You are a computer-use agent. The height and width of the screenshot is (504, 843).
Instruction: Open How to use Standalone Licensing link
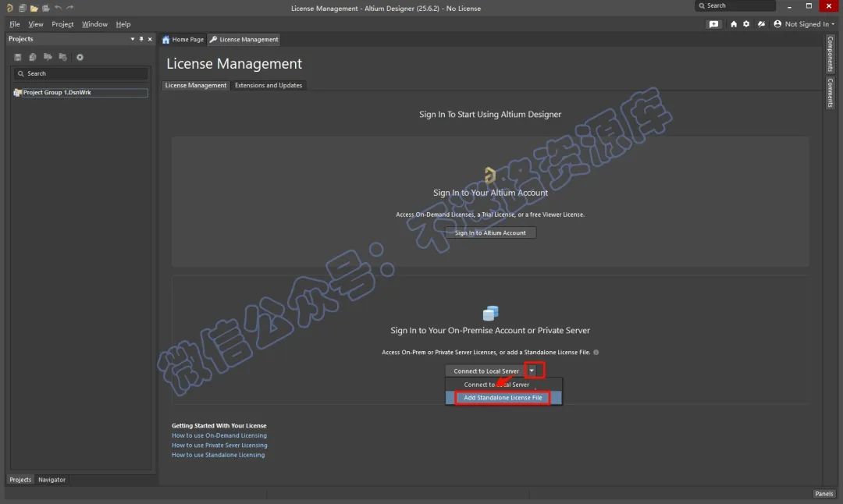click(x=219, y=455)
